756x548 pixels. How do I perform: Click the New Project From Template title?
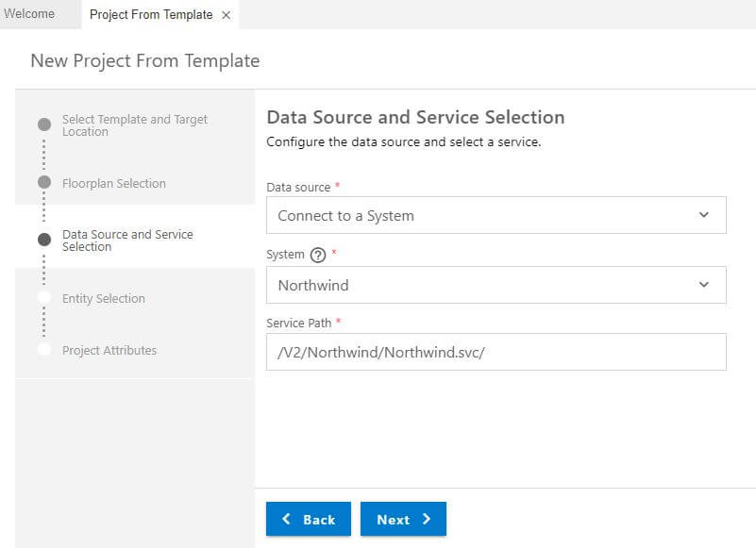click(x=145, y=61)
